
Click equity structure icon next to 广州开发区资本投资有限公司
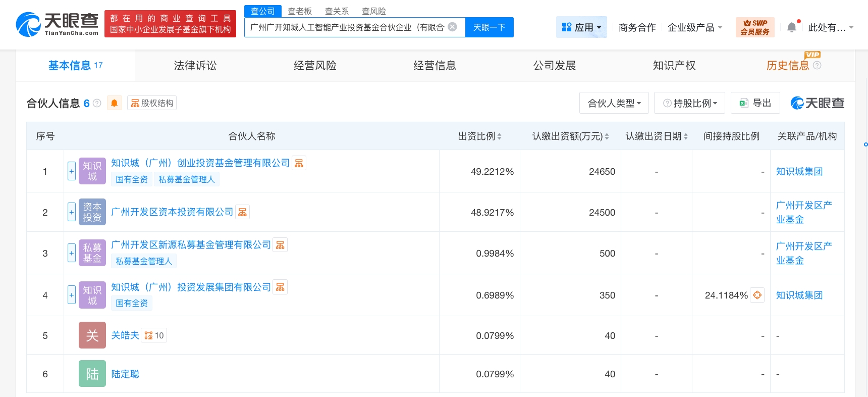(x=243, y=212)
